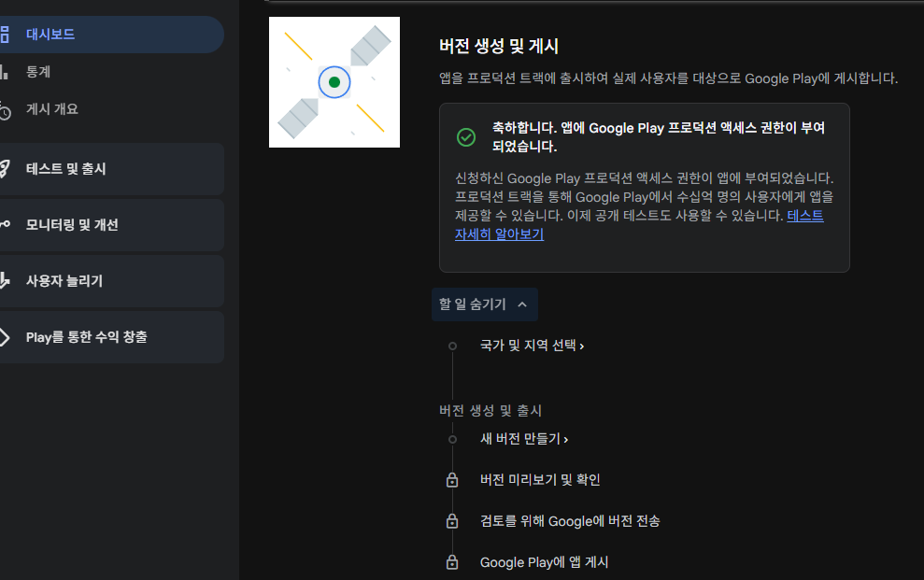Expand the 모니터링 및 개선 section
This screenshot has width=924, height=580.
coord(111,225)
